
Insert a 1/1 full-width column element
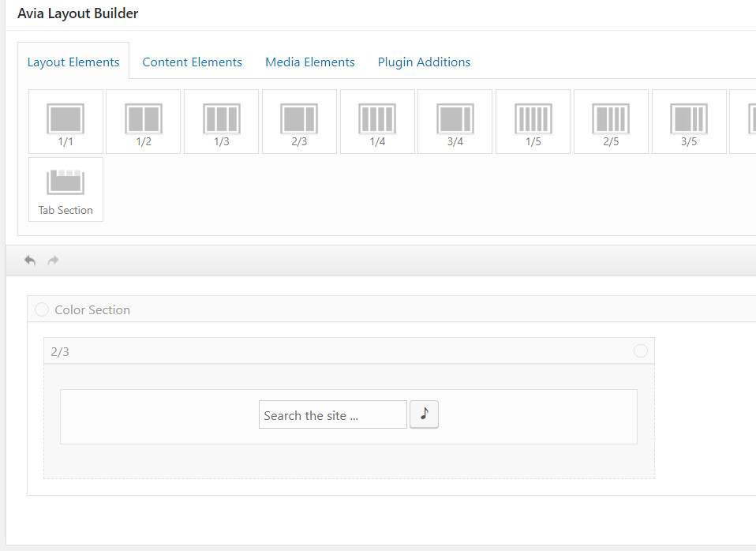[65, 122]
